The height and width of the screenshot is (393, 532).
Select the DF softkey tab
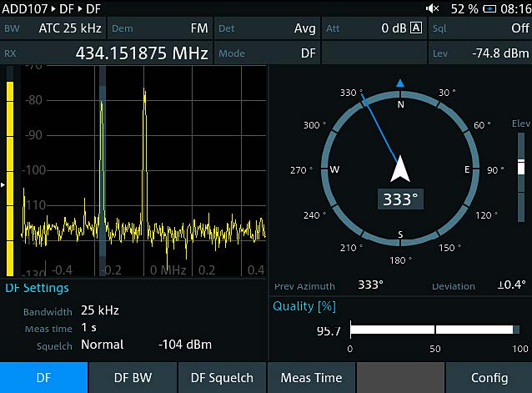(43, 377)
